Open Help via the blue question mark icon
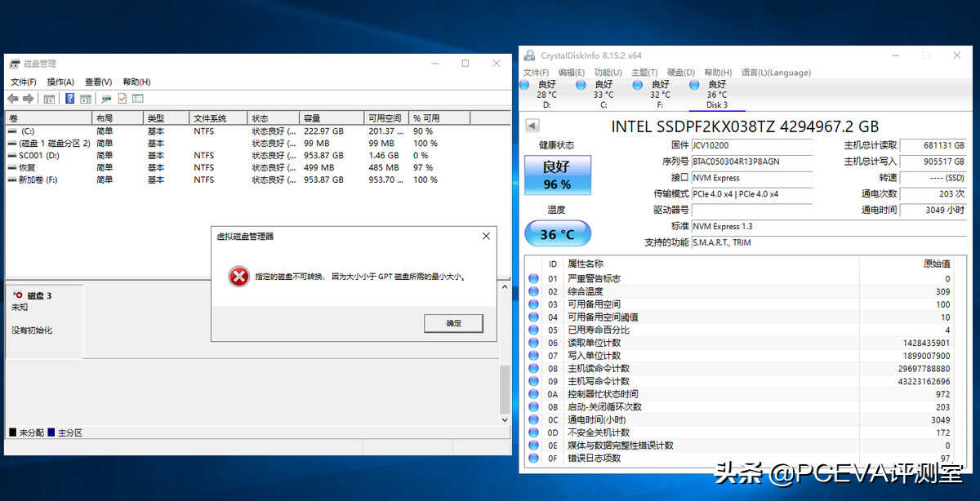980x501 pixels. [x=70, y=99]
